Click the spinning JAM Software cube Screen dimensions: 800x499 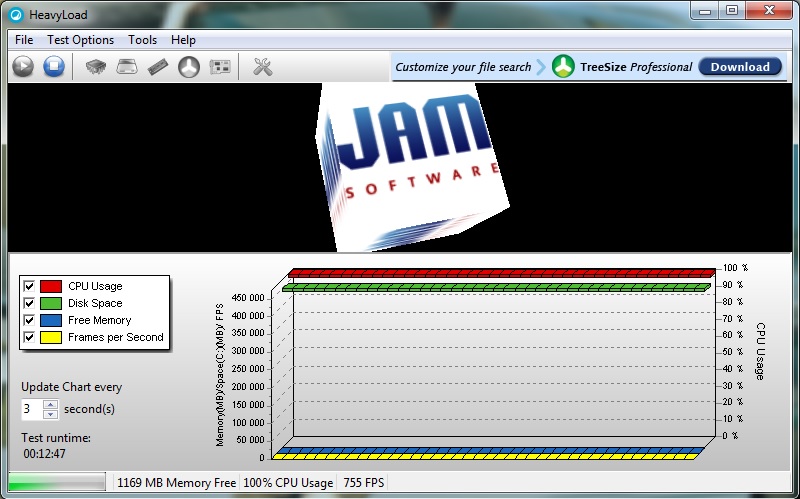coord(412,167)
